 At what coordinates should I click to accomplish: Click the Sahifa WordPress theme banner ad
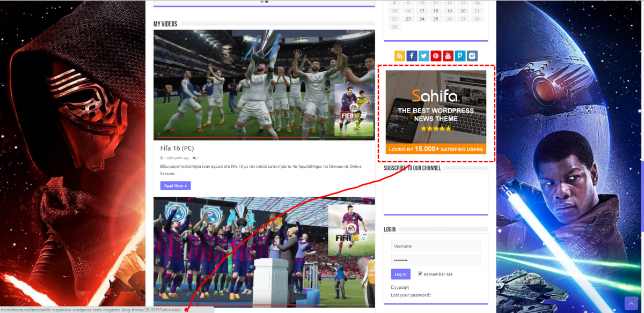pyautogui.click(x=436, y=112)
